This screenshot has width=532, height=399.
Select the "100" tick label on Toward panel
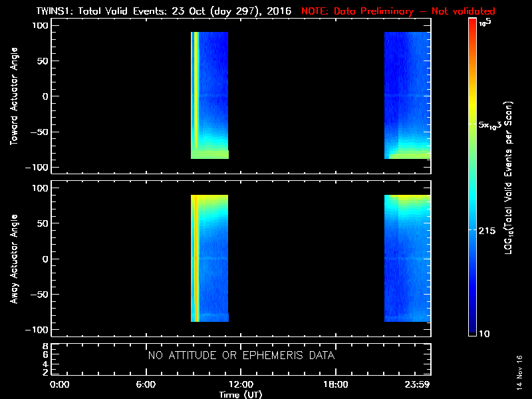point(40,25)
